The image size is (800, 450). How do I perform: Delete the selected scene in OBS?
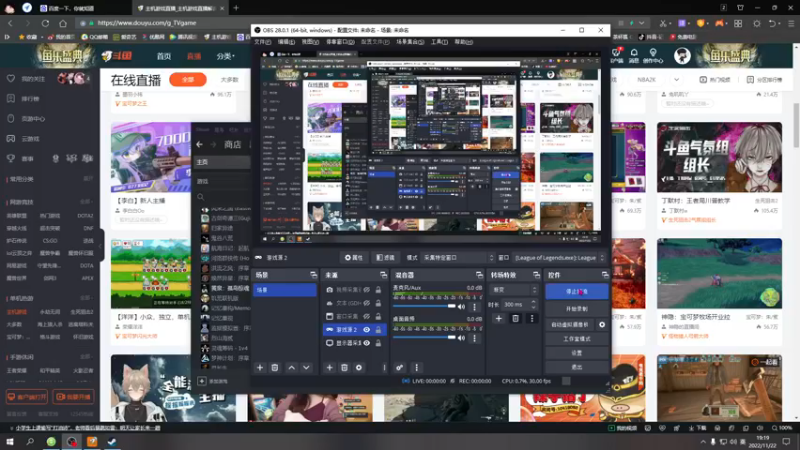tap(274, 367)
